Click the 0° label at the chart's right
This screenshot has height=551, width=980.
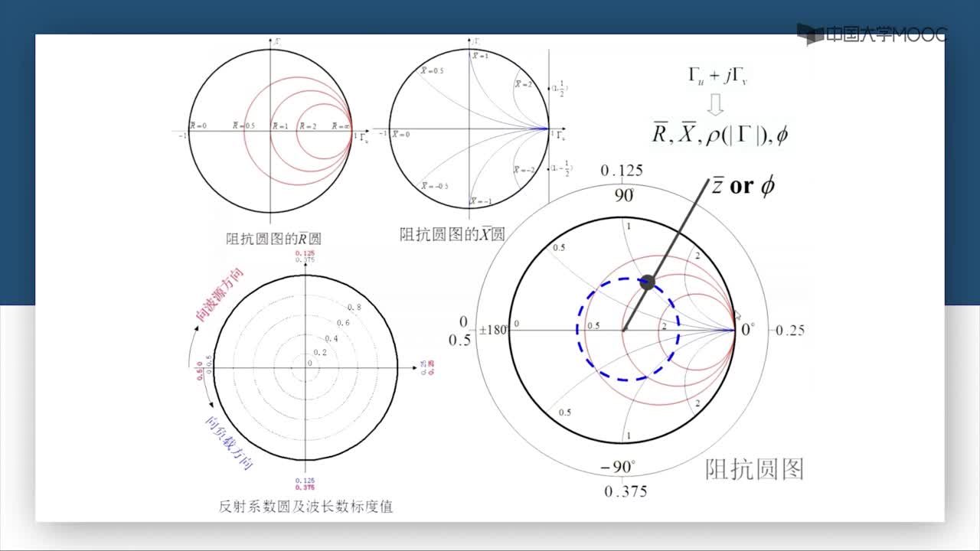[x=746, y=331]
